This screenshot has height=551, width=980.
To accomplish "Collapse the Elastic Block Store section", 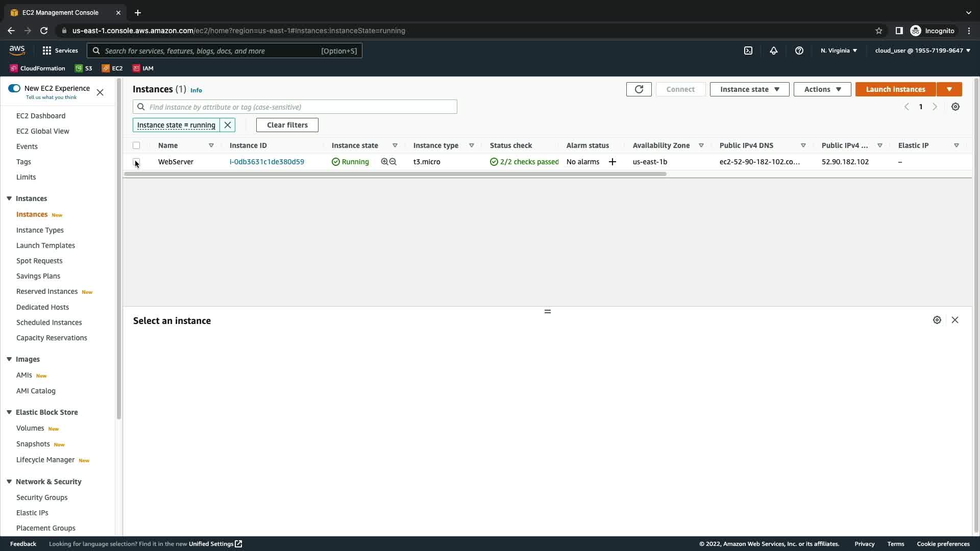I will click(9, 412).
